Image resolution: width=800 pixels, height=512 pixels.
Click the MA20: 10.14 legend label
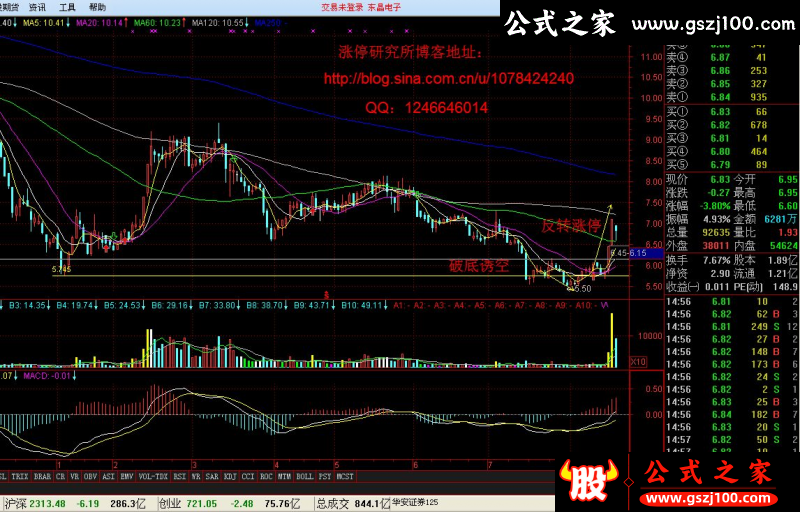click(x=100, y=23)
